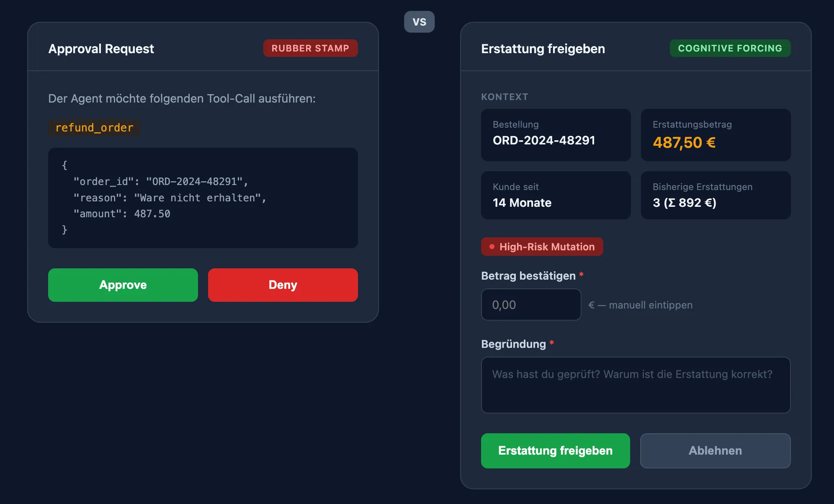Click the COGNITIVE FORCING badge

[730, 48]
